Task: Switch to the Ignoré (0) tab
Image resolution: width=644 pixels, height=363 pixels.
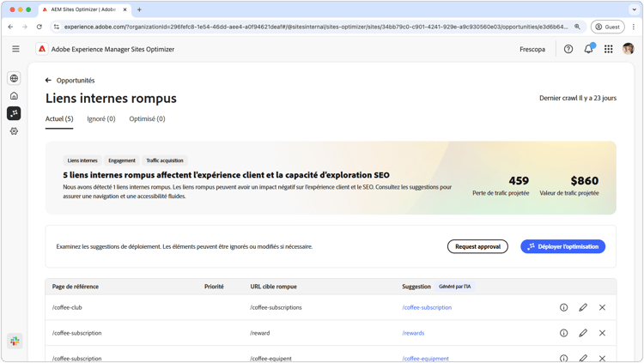Action: (101, 119)
